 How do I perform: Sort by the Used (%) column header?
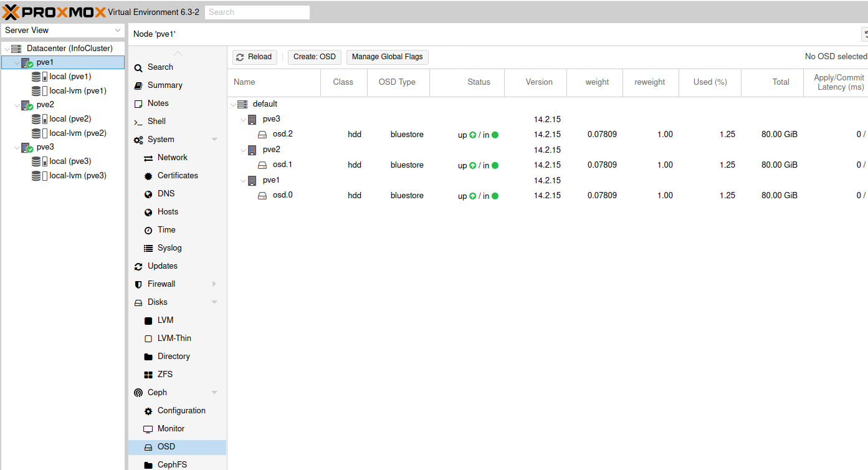click(x=710, y=82)
